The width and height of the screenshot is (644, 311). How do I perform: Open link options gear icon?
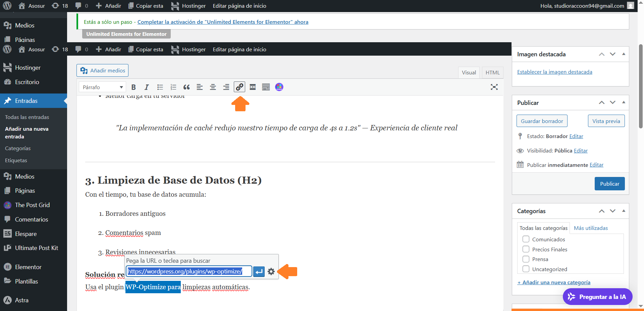[x=271, y=271]
